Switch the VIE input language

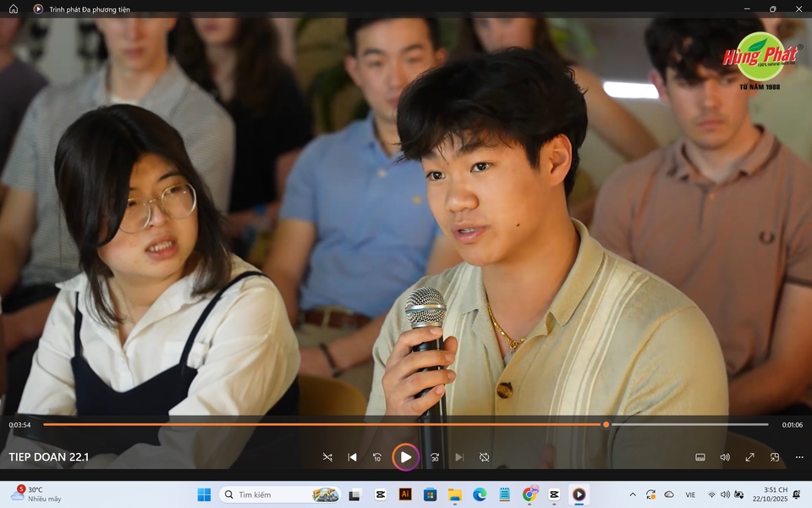pyautogui.click(x=690, y=494)
